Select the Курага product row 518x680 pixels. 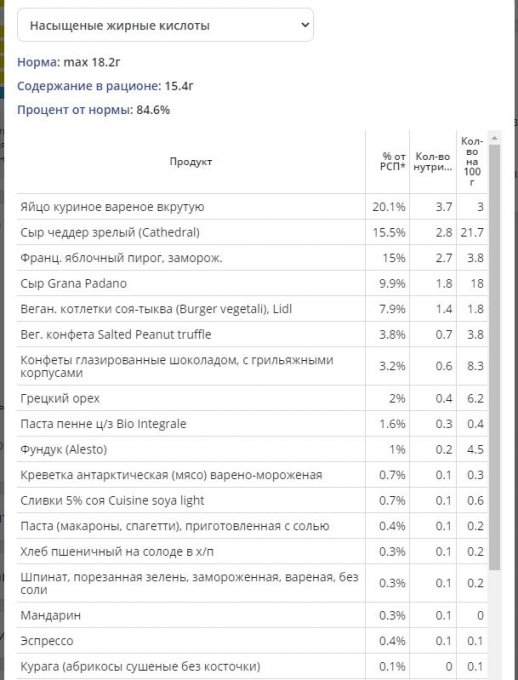point(252,667)
